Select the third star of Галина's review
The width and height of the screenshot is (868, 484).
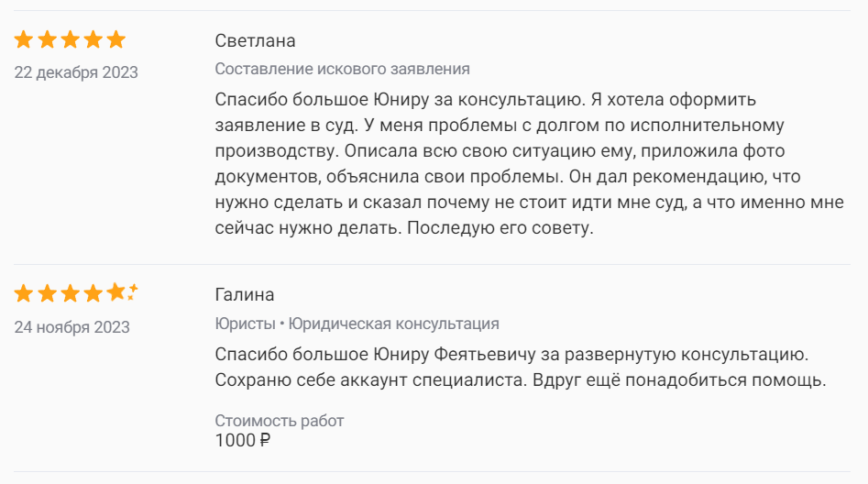pos(70,294)
